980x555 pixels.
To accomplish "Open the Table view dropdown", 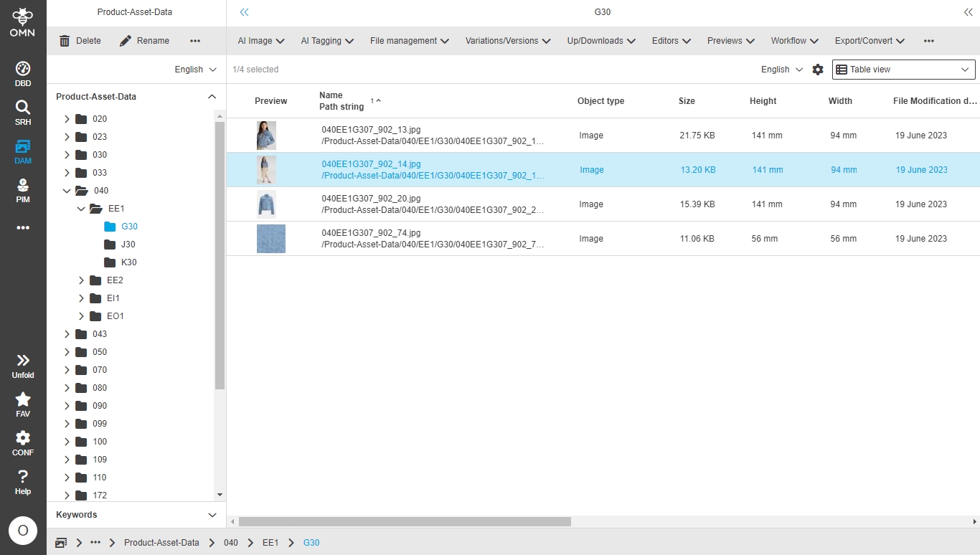I will click(x=903, y=70).
